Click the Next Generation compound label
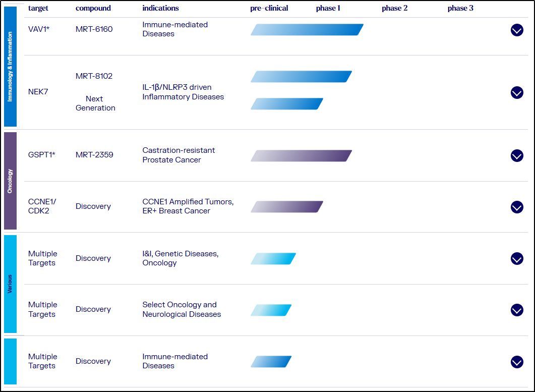This screenshot has width=535, height=392. coord(95,103)
